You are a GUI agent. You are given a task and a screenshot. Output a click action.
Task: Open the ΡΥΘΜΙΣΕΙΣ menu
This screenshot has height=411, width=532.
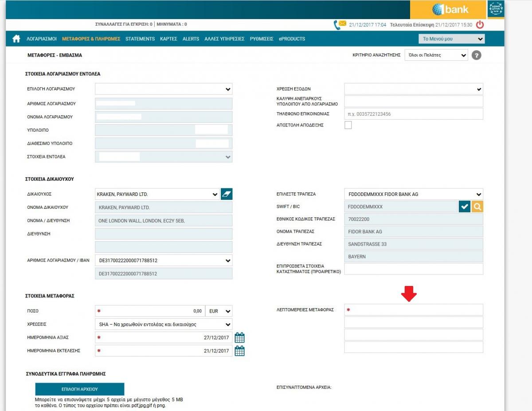point(262,39)
